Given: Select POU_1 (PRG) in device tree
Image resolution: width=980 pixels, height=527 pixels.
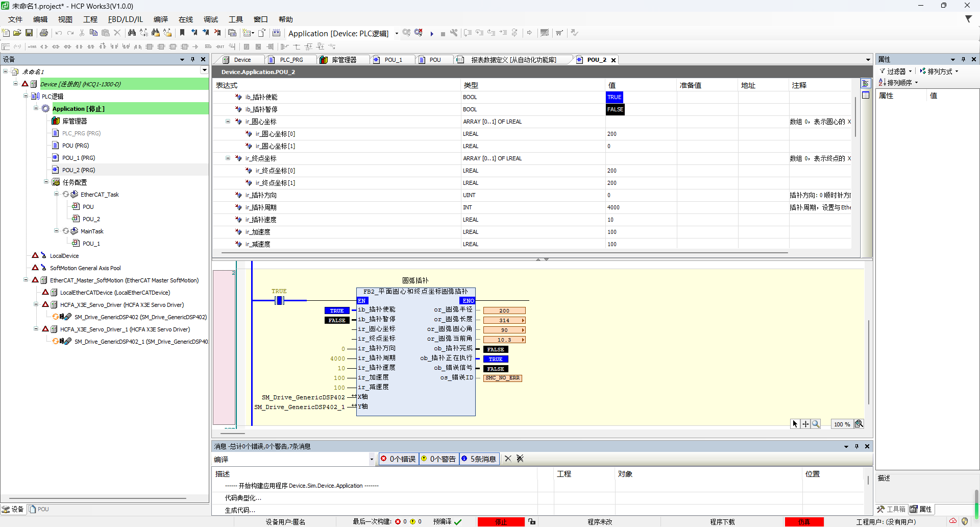Looking at the screenshot, I should tap(79, 158).
